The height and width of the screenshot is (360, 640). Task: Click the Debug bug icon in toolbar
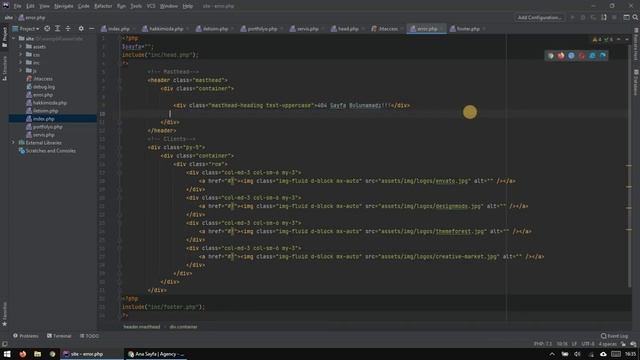(583, 18)
